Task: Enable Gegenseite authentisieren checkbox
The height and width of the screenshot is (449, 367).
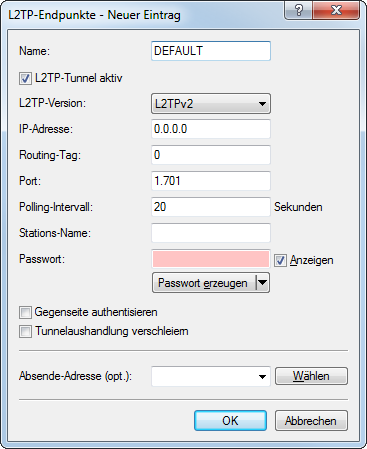Action: [25, 313]
